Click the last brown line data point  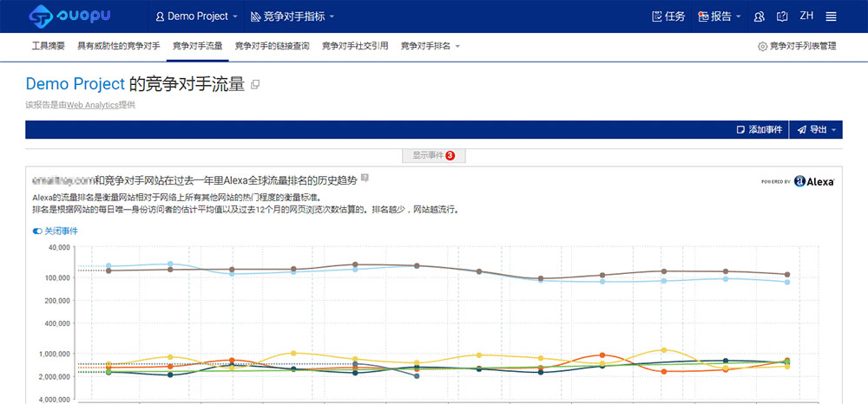click(786, 275)
